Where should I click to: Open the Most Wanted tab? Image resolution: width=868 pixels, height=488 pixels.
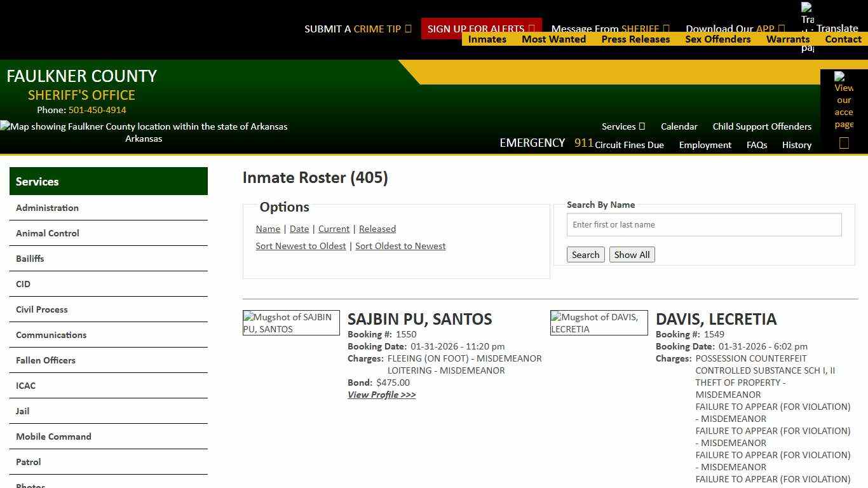[553, 39]
